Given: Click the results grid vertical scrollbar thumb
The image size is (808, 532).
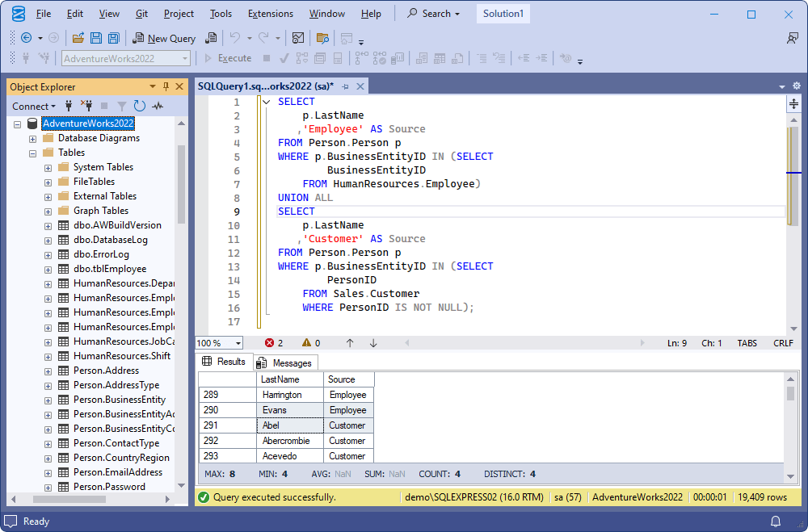Looking at the screenshot, I should 790,393.
